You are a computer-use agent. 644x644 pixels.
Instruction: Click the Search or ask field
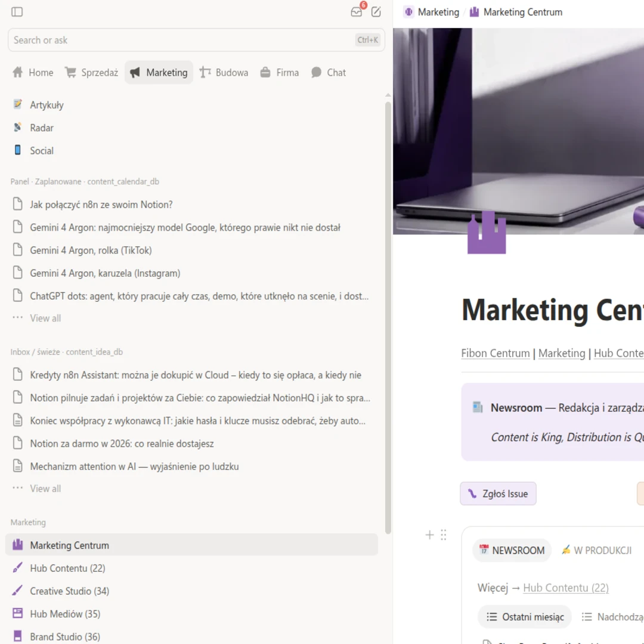196,40
